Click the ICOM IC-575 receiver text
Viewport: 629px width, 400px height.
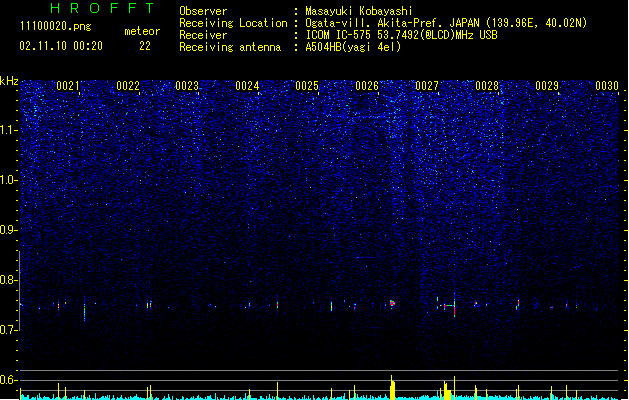pos(402,35)
